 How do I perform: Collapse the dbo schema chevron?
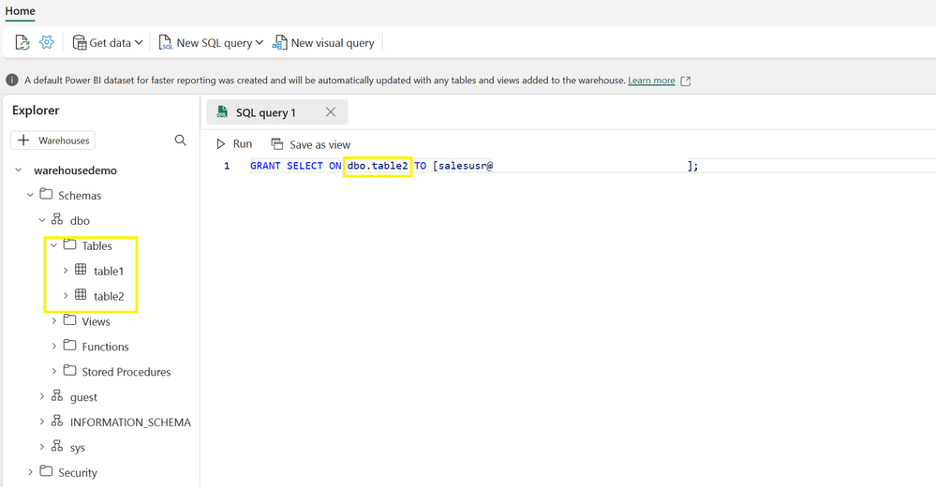pos(42,220)
